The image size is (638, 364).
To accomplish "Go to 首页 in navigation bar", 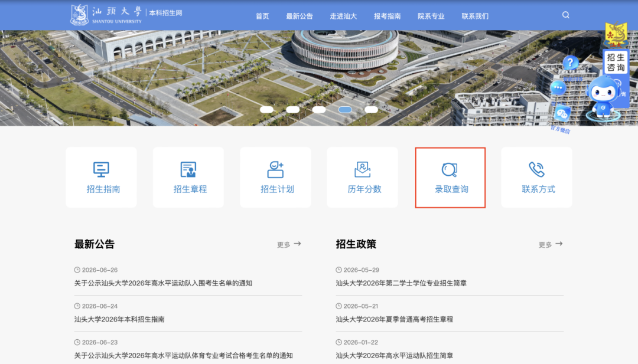I will coord(262,17).
